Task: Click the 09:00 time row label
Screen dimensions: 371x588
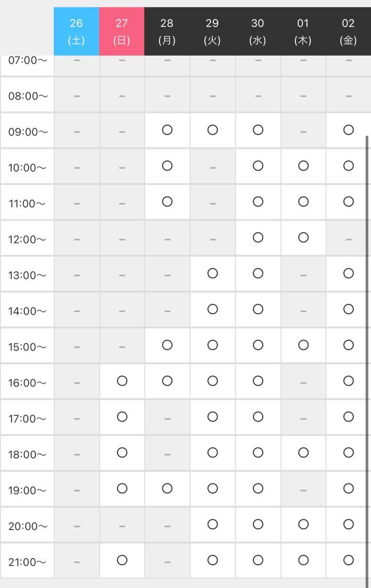Action: click(27, 132)
